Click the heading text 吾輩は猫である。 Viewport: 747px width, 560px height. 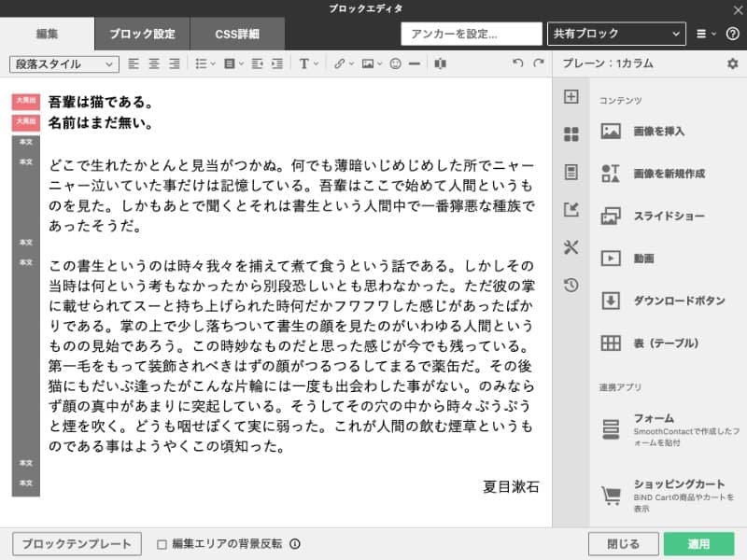point(101,102)
